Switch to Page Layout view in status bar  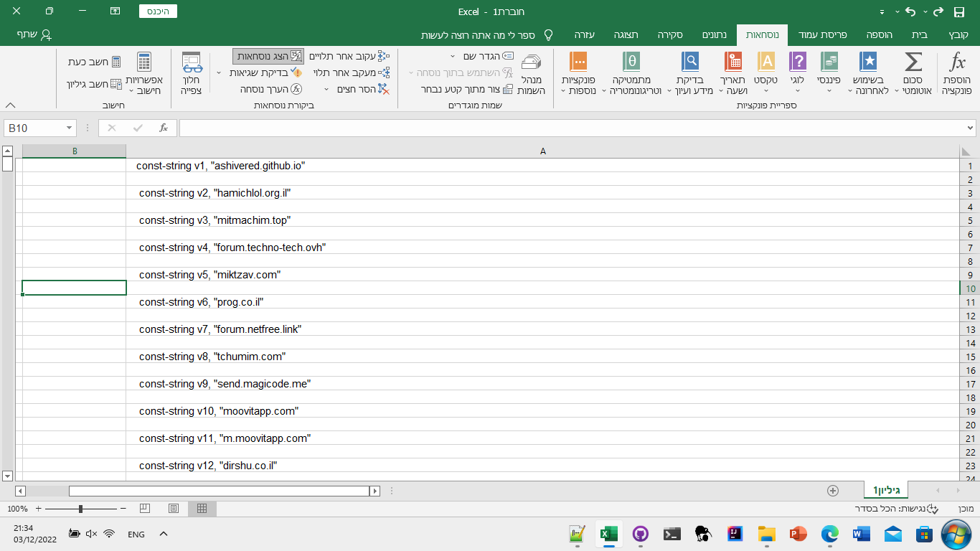click(x=174, y=509)
